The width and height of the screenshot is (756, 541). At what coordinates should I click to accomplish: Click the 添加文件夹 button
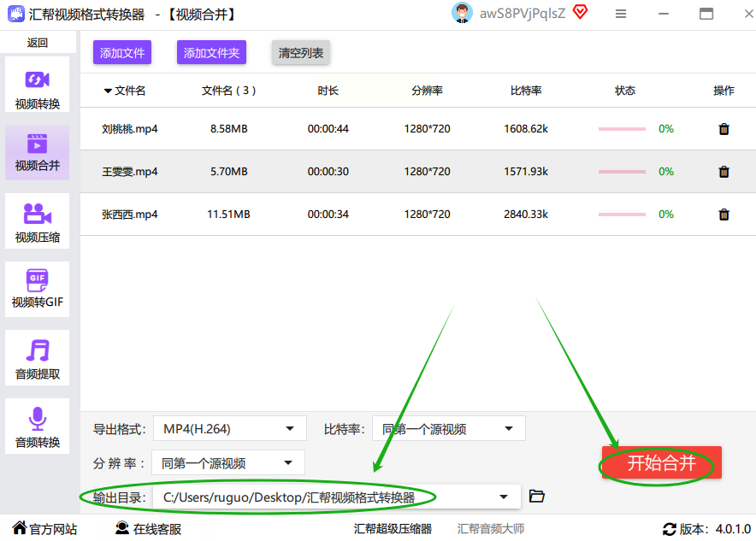tap(211, 52)
